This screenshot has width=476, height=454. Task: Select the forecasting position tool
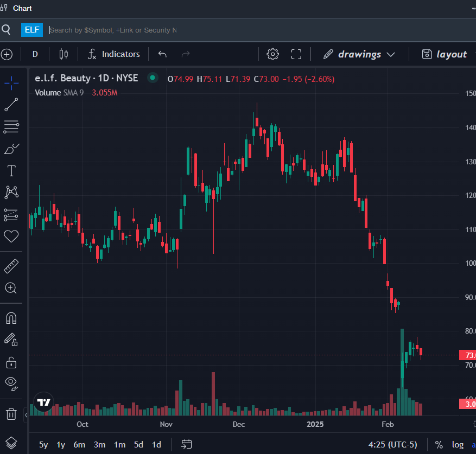coord(11,215)
